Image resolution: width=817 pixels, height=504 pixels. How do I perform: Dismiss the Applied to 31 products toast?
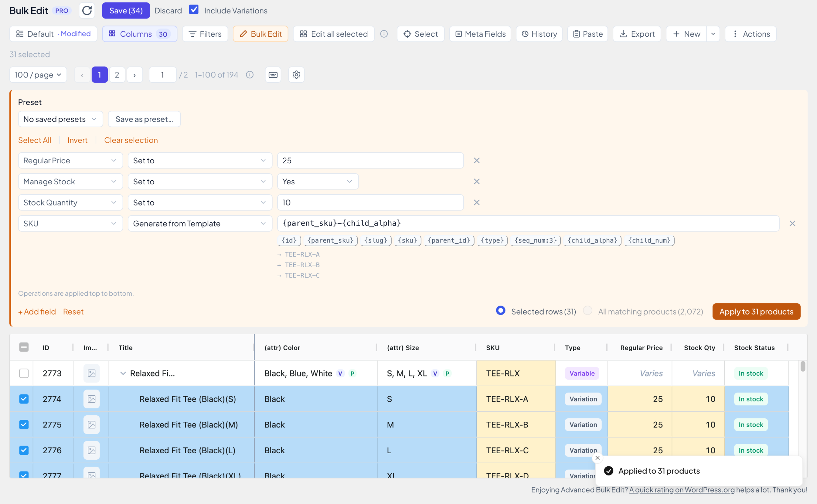(597, 458)
